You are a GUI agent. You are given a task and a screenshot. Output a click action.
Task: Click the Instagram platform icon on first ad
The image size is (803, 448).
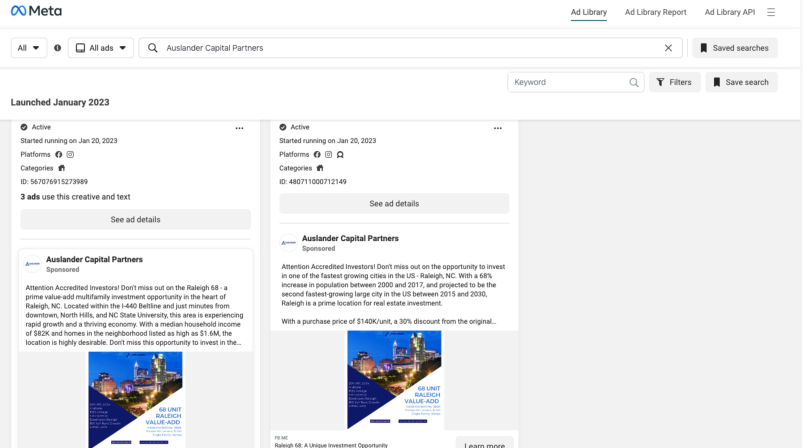pyautogui.click(x=70, y=154)
